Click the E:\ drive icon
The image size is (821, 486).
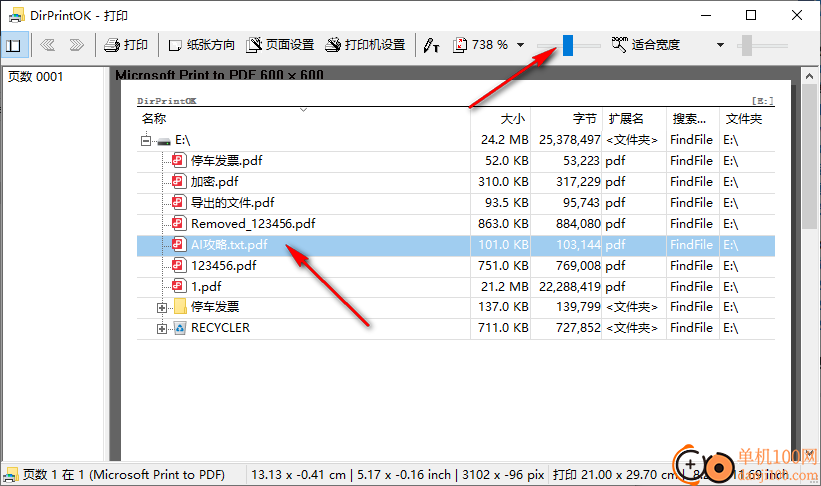click(164, 141)
